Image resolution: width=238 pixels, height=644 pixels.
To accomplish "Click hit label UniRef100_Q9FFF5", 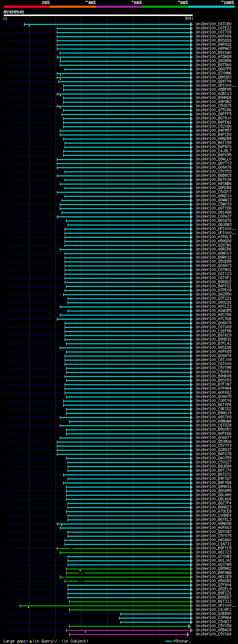I will [213, 114].
